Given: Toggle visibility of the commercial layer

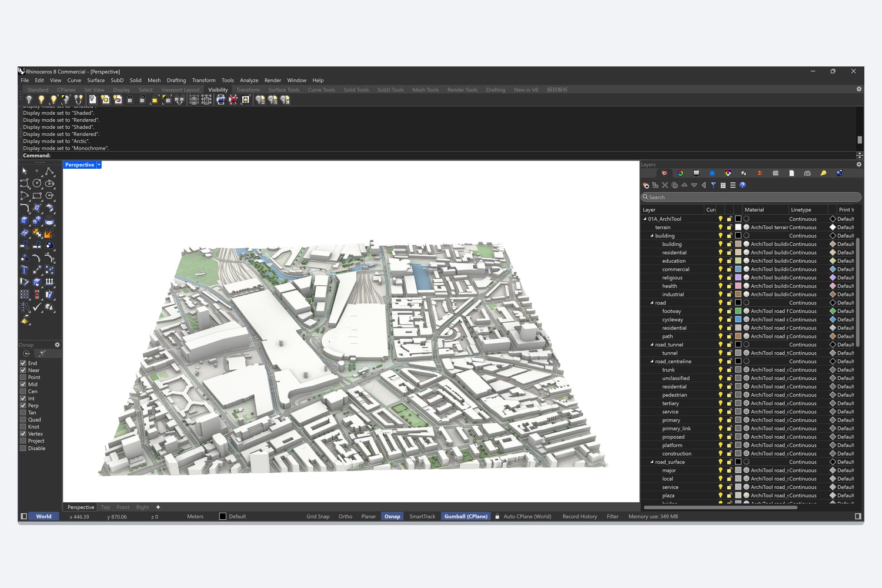Looking at the screenshot, I should [720, 269].
